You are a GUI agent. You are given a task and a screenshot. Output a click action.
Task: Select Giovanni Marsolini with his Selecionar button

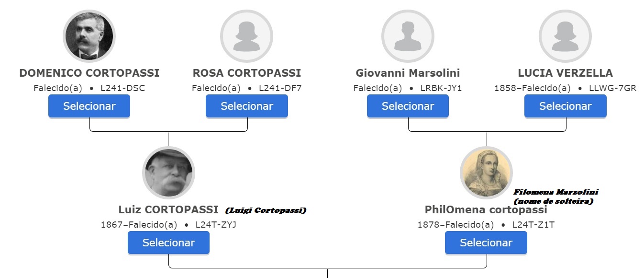(407, 106)
